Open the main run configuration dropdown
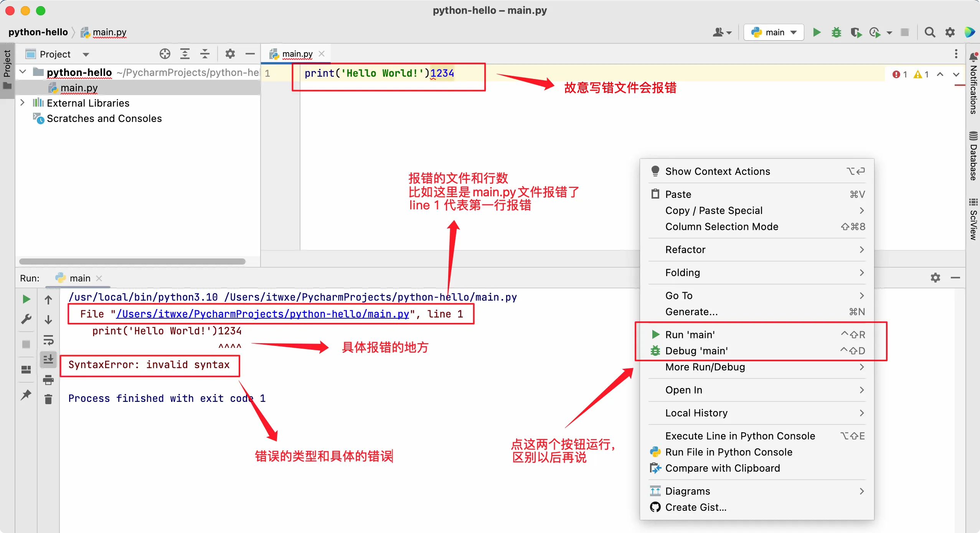The height and width of the screenshot is (533, 980). (774, 32)
